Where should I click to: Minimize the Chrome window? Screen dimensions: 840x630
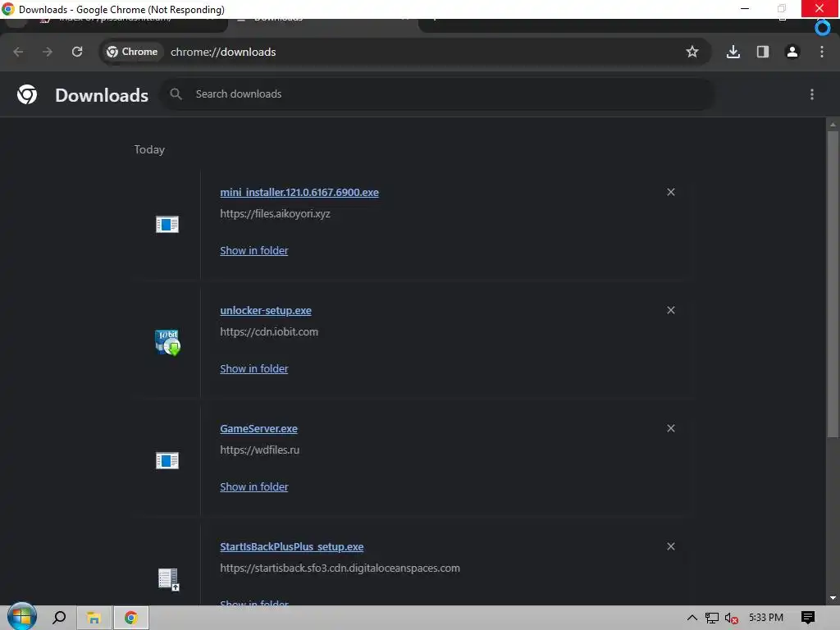point(745,8)
